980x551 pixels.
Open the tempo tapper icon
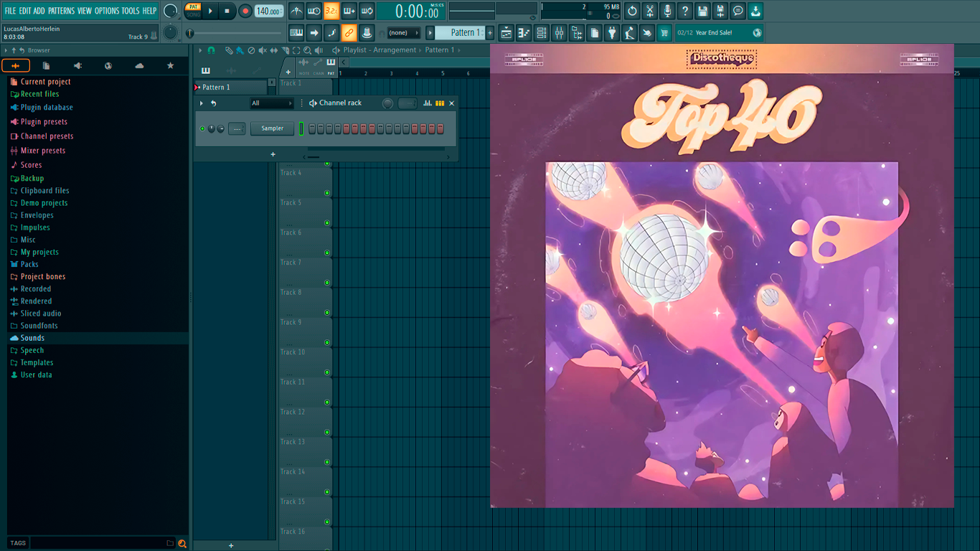(629, 32)
